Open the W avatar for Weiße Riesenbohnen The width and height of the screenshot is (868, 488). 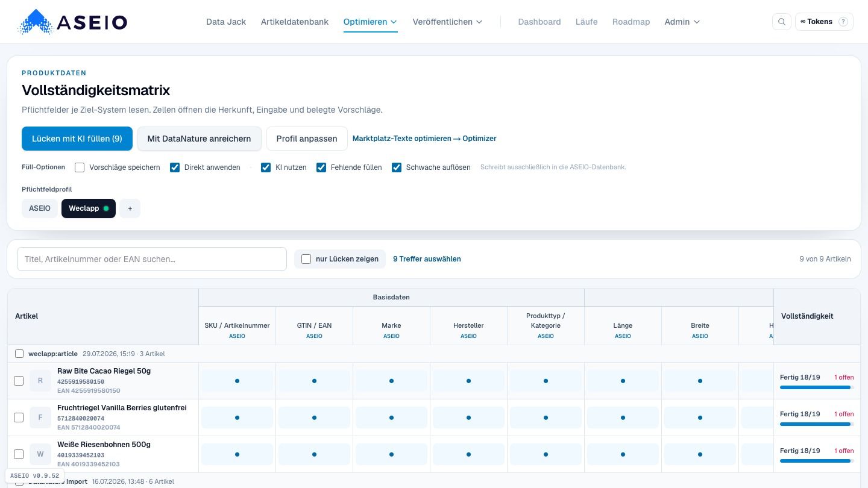[40, 454]
